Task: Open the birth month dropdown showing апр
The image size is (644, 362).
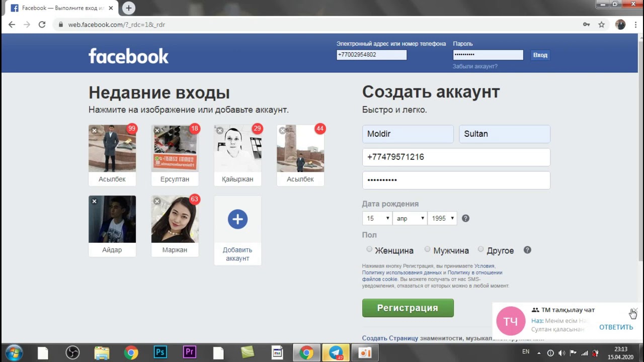Action: pos(410,218)
